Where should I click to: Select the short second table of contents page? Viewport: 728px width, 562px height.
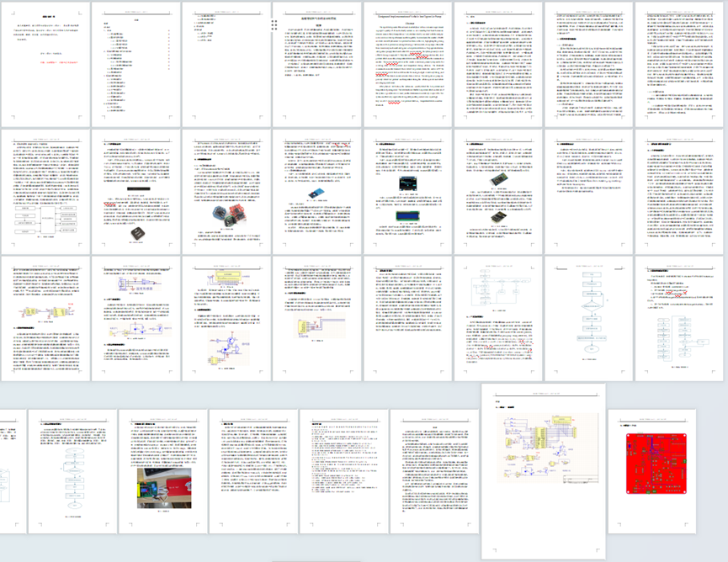click(226, 65)
